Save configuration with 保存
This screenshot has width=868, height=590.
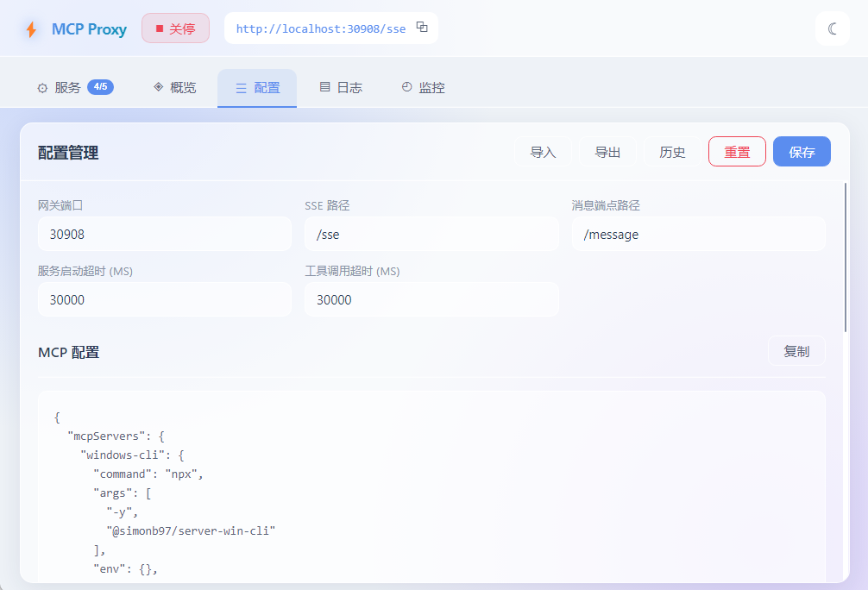(802, 152)
